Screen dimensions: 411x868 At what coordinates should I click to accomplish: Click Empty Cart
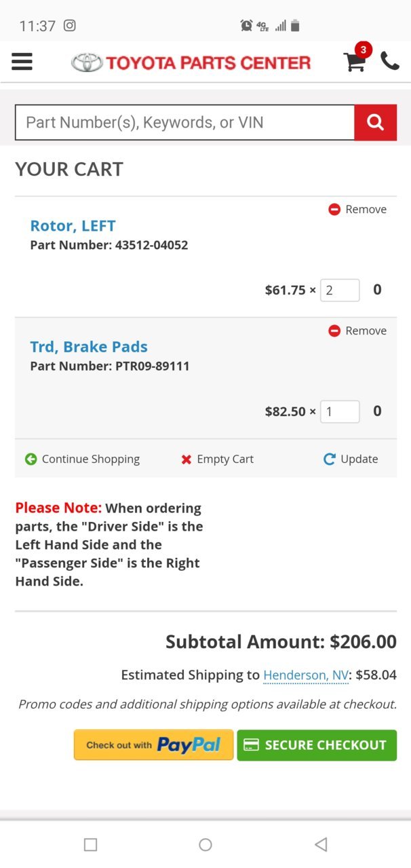pos(217,459)
